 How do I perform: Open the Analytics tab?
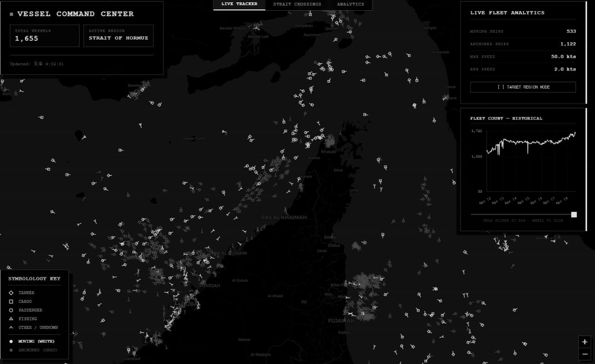(x=350, y=5)
